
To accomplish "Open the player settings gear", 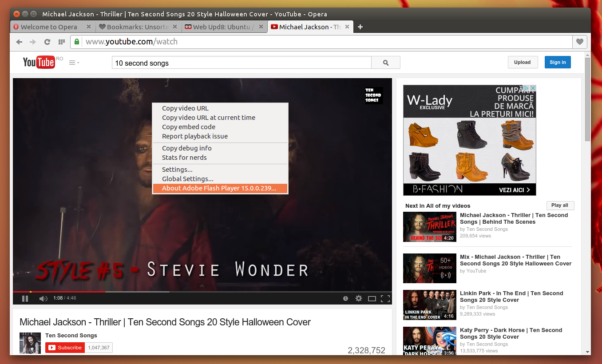I will coord(359,299).
